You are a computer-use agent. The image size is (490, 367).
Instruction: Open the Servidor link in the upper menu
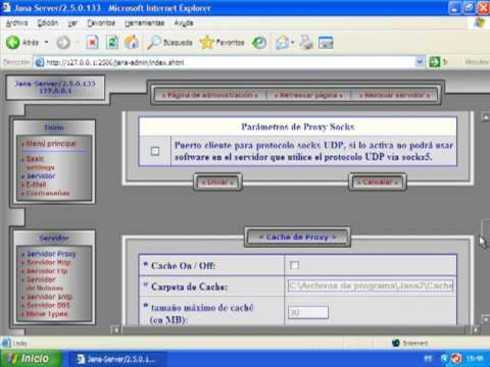pos(41,176)
